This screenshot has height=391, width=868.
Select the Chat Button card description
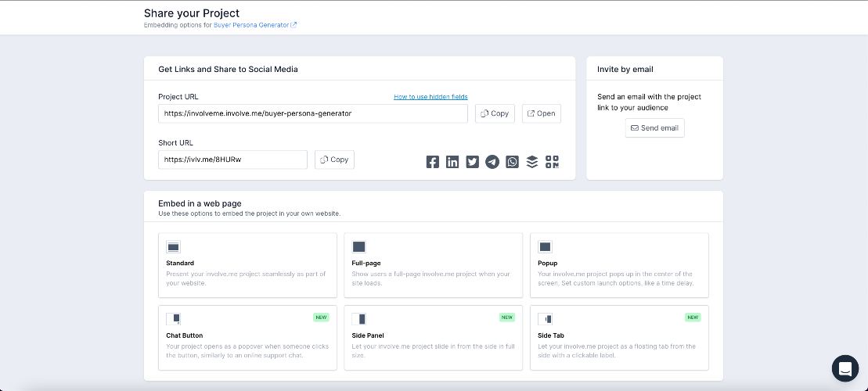pos(247,350)
